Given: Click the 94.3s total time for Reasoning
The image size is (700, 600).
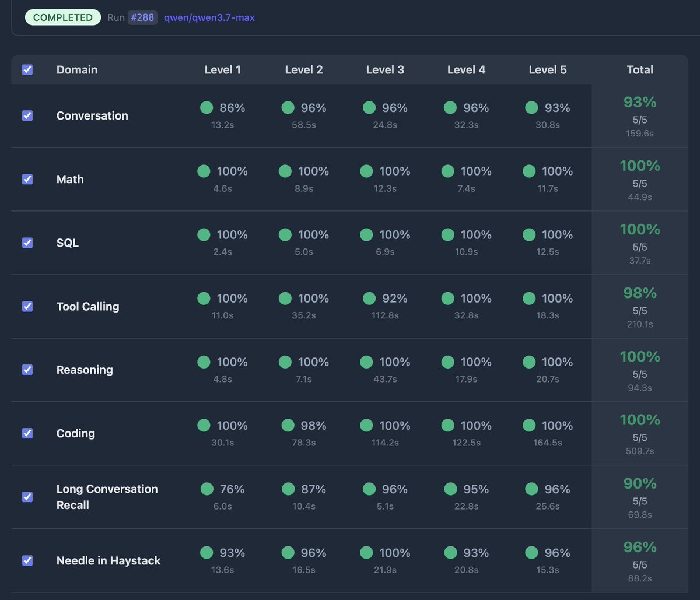Looking at the screenshot, I should [x=640, y=388].
